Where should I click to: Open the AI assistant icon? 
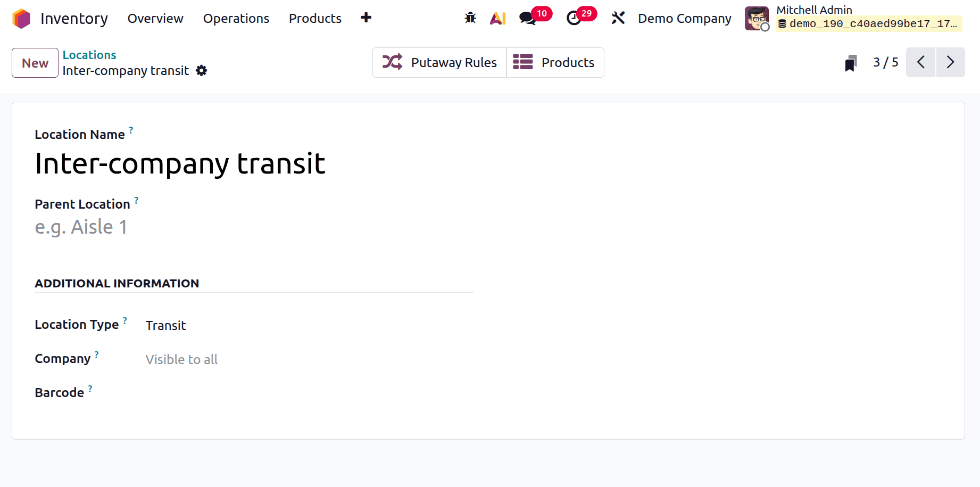(x=497, y=18)
